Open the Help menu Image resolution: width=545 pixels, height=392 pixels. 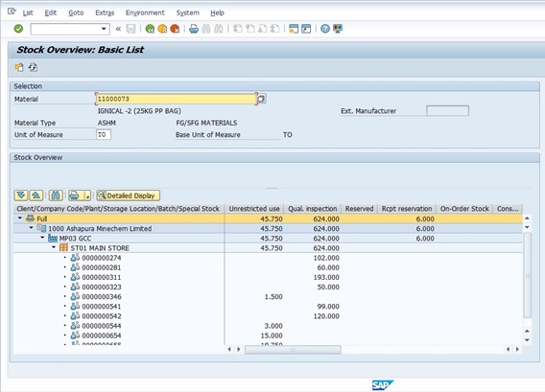[217, 12]
